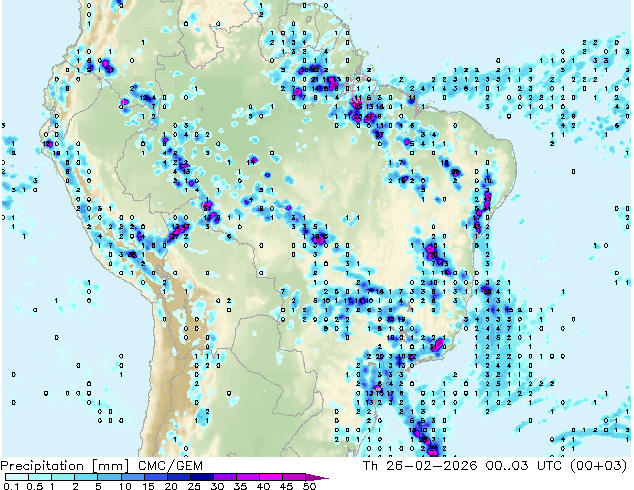This screenshot has width=634, height=490.
Task: Select the 10–15 mm legend color swatch
Action: click(133, 477)
